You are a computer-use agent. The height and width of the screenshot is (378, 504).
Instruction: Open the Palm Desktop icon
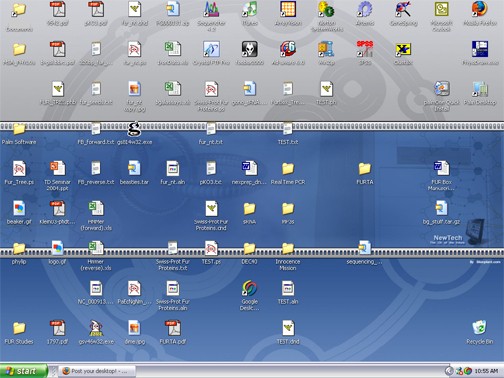click(480, 89)
